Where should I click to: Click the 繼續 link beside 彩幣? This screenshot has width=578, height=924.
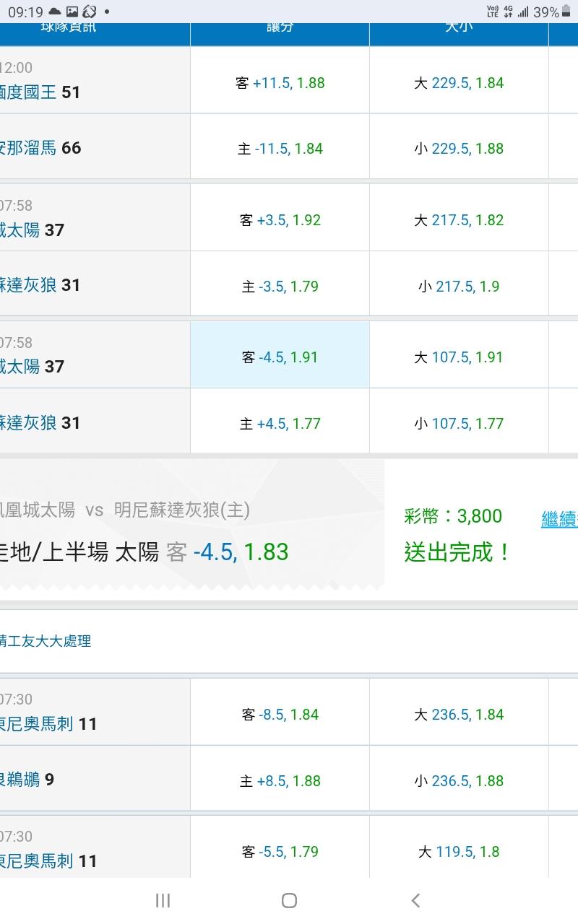pyautogui.click(x=559, y=519)
